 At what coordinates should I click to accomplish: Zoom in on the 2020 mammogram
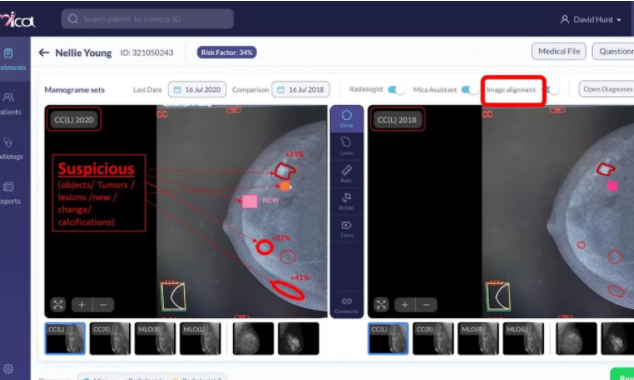tap(82, 304)
